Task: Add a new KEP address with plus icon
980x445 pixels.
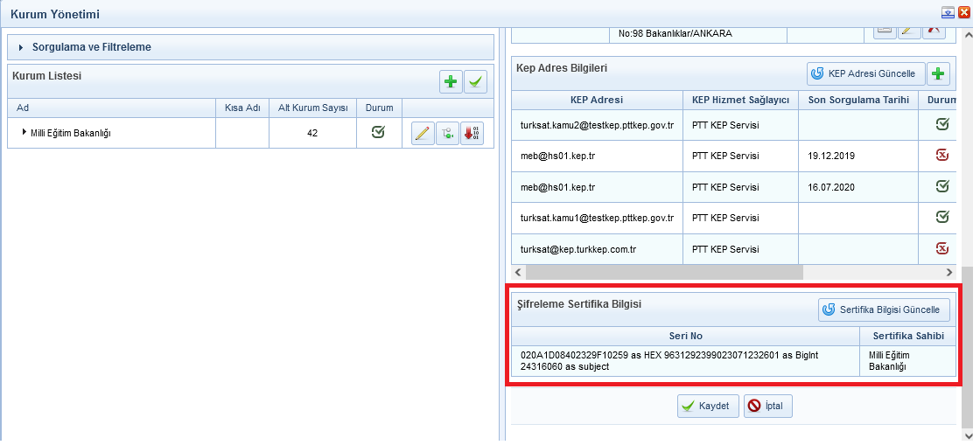Action: (937, 73)
